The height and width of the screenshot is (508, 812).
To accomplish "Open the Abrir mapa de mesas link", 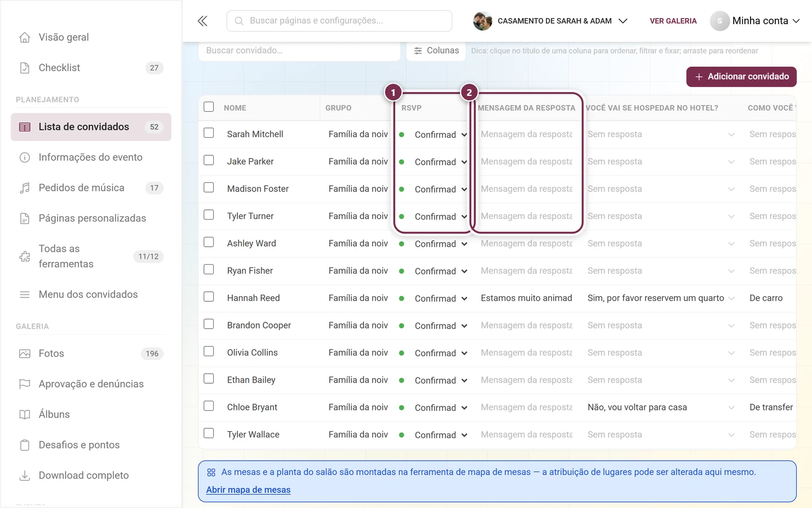I will point(248,490).
